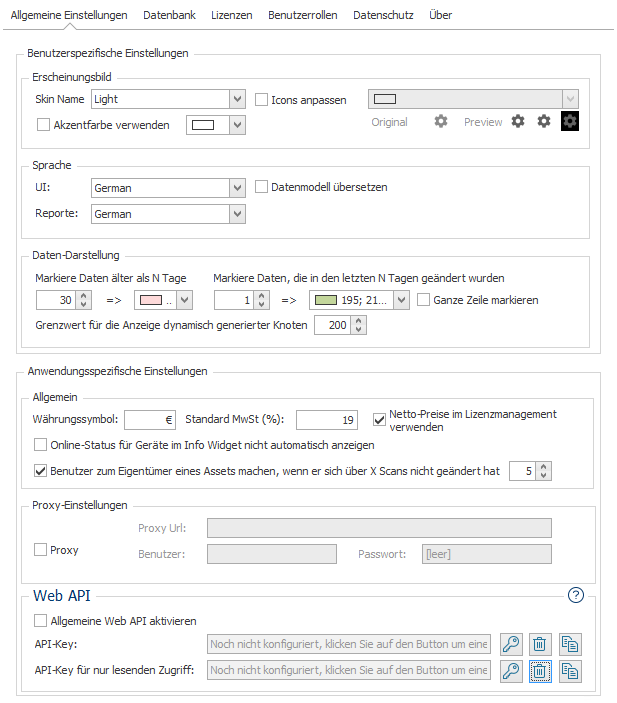Image resolution: width=617 pixels, height=703 pixels.
Task: Click the Standard MwSt input field
Action: 327,420
